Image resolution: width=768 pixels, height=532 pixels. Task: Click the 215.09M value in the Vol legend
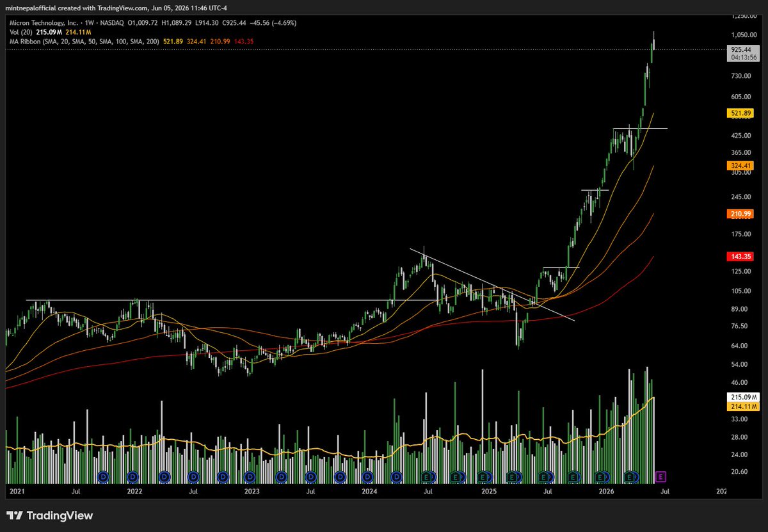point(49,32)
